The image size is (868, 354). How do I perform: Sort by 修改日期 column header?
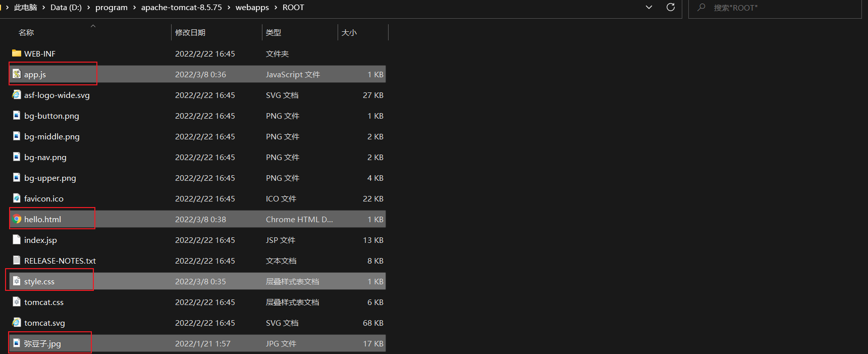pyautogui.click(x=190, y=32)
